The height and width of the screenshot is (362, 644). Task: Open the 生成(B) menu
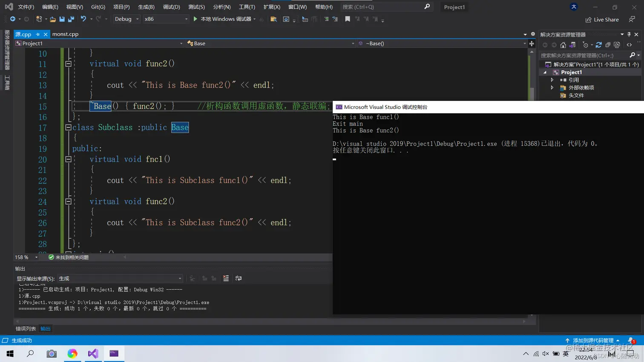[146, 7]
